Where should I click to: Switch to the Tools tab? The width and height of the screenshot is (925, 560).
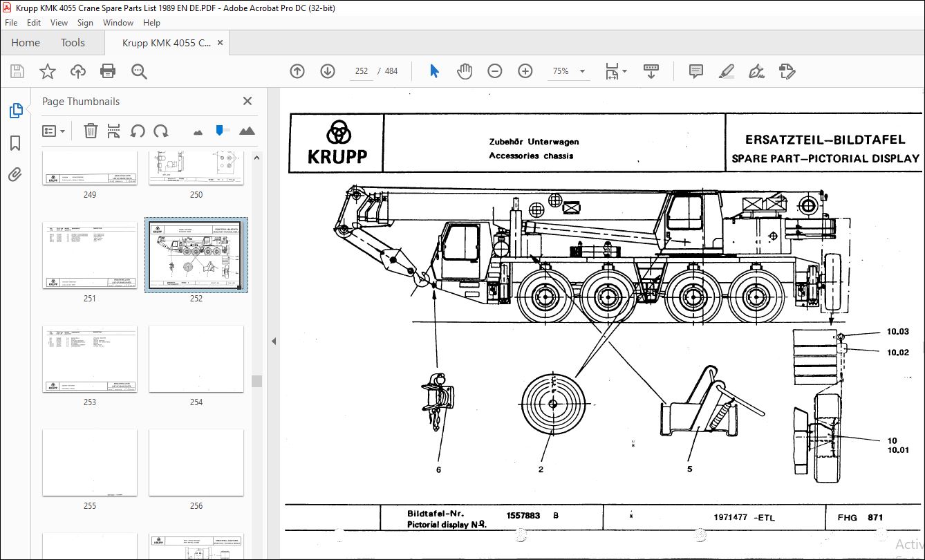pyautogui.click(x=73, y=42)
